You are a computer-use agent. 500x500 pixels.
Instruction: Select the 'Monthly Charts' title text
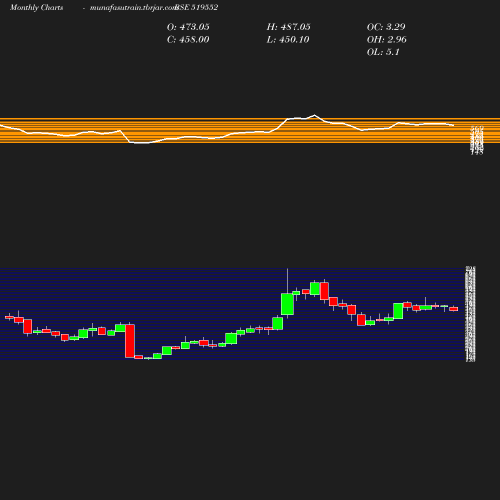[37, 8]
